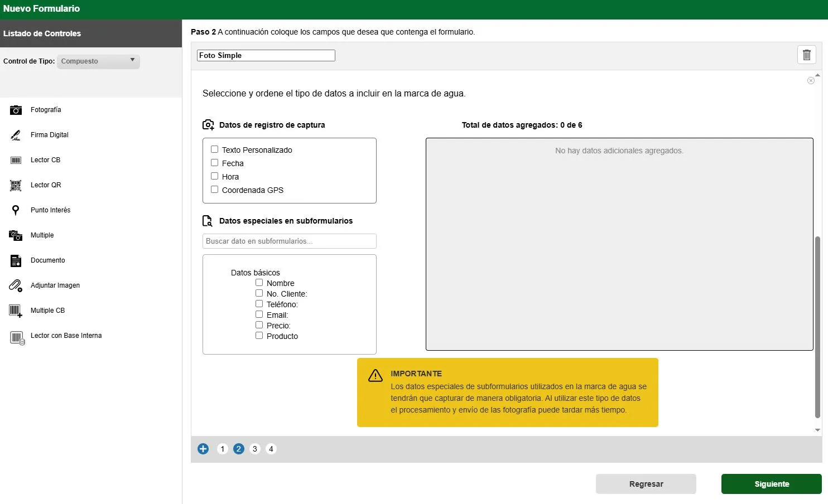Click the Adjuntar Imagen paperclip icon

16,285
